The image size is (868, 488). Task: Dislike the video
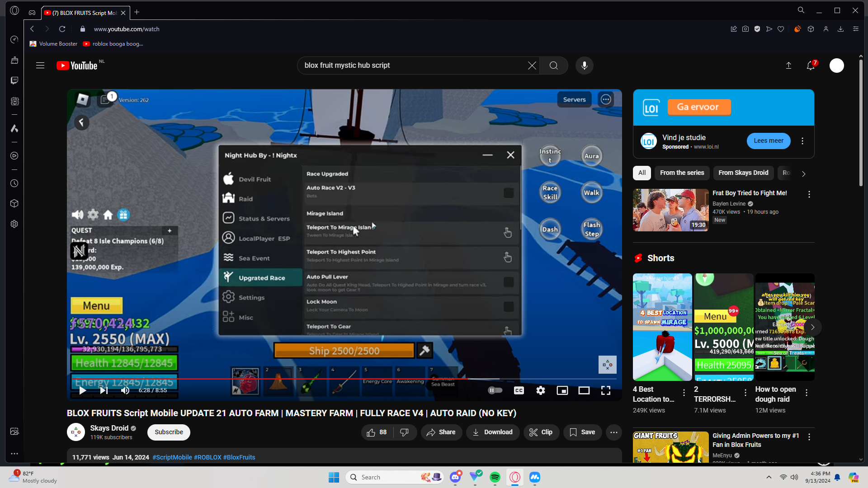click(405, 432)
